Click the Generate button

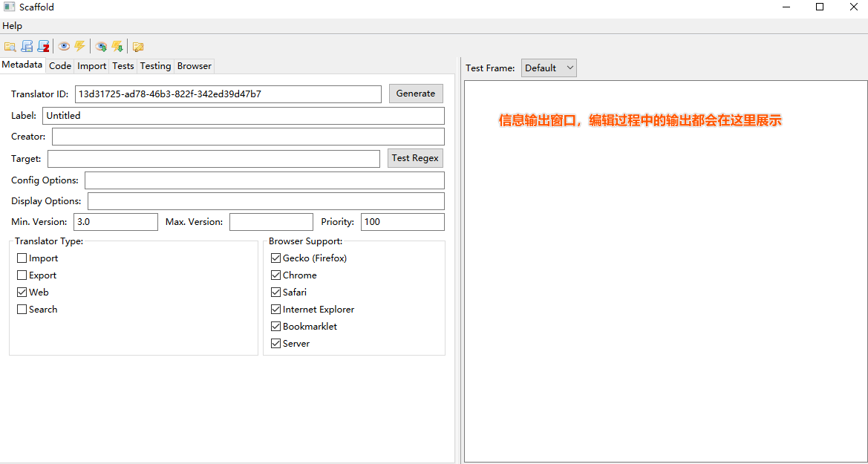[416, 93]
